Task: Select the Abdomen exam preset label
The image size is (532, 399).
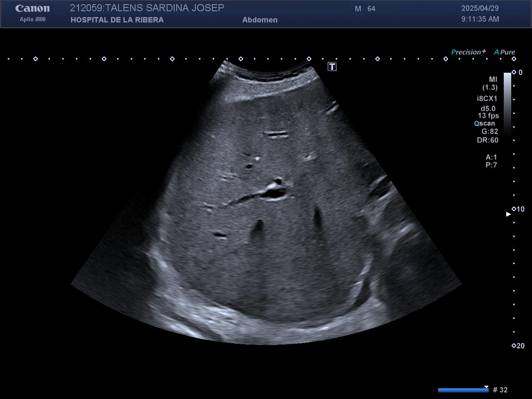Action: pyautogui.click(x=260, y=20)
